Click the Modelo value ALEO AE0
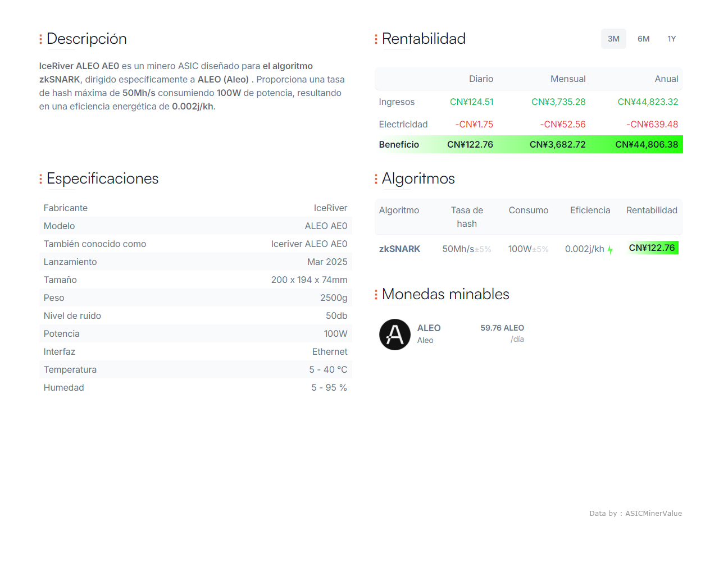 point(326,226)
